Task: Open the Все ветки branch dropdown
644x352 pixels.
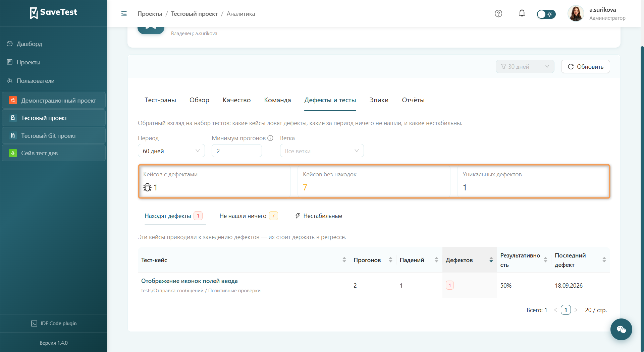Action: 322,151
